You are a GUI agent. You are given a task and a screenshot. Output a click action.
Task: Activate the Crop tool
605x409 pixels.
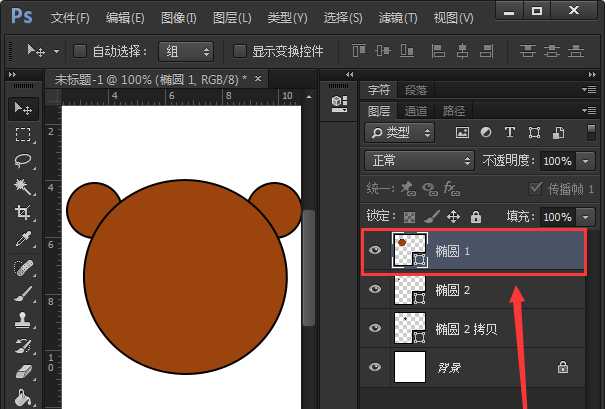coord(22,213)
